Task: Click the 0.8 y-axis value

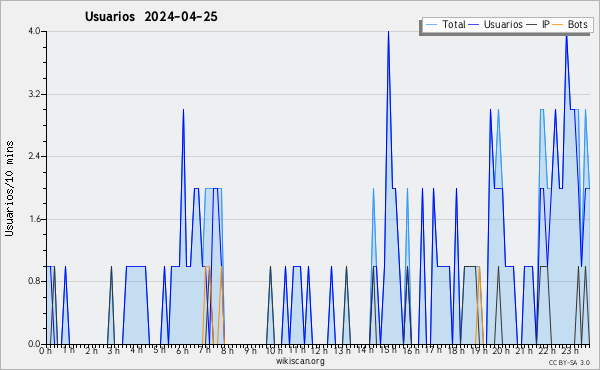Action: [34, 282]
